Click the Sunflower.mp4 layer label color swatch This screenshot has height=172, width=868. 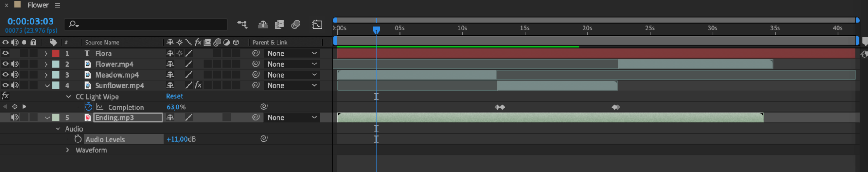click(56, 85)
